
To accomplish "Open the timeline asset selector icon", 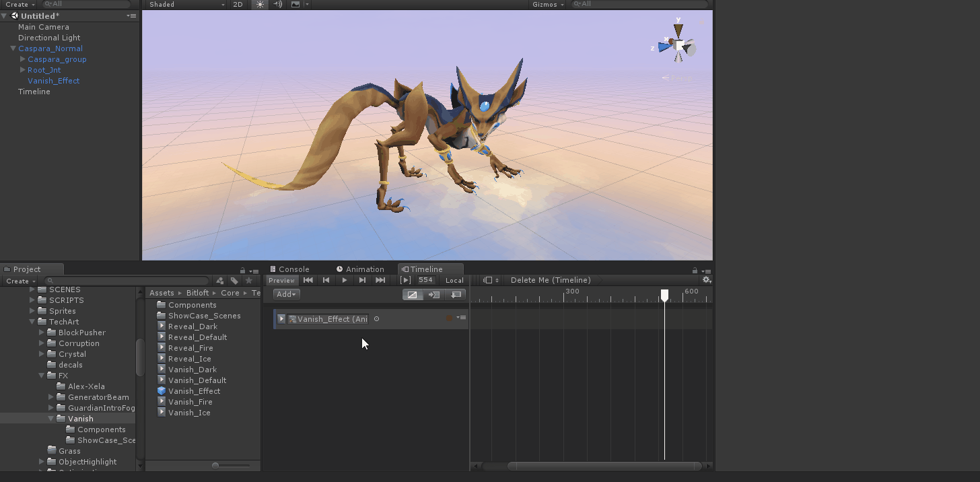I will click(492, 280).
